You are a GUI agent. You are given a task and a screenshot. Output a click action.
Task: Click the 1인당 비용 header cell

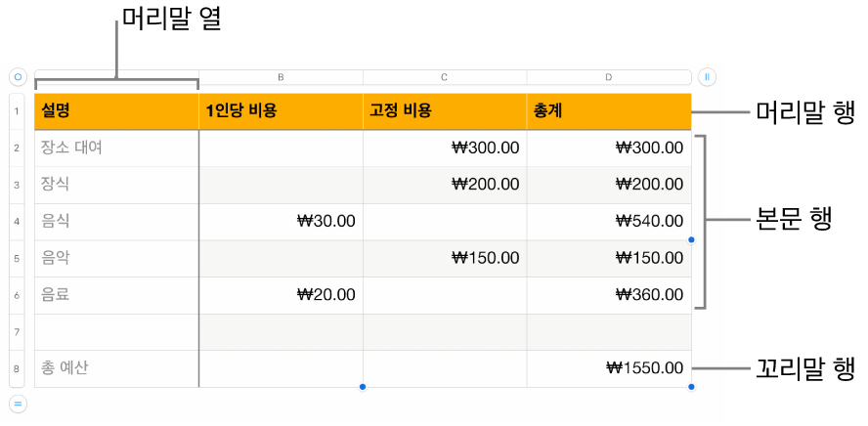tap(281, 111)
